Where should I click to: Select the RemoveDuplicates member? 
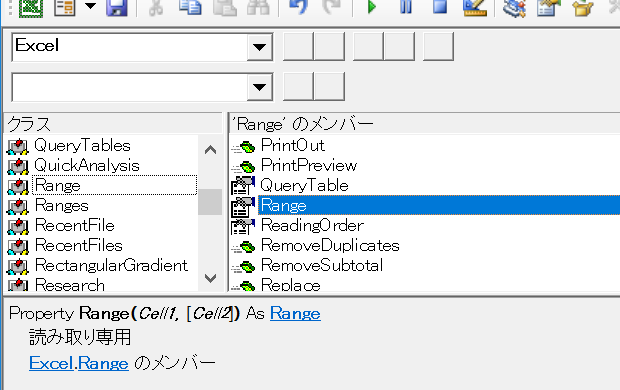pyautogui.click(x=330, y=245)
